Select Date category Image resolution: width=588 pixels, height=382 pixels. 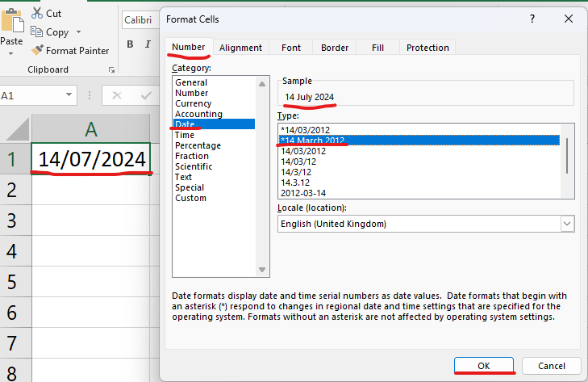[214, 124]
